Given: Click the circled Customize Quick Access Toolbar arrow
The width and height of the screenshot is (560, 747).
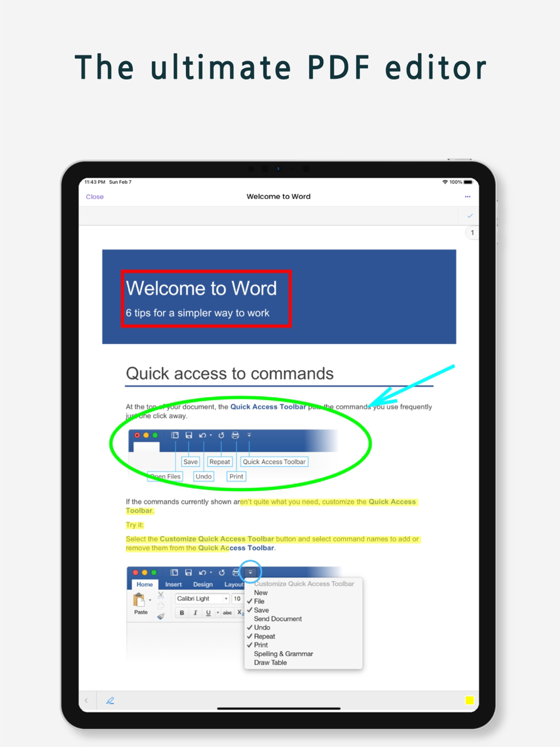Looking at the screenshot, I should click(250, 572).
